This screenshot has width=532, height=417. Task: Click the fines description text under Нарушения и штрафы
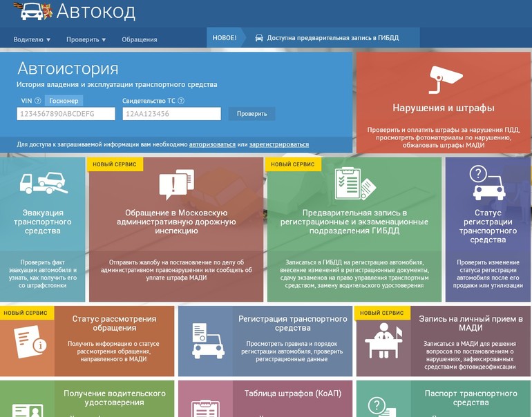pos(444,137)
